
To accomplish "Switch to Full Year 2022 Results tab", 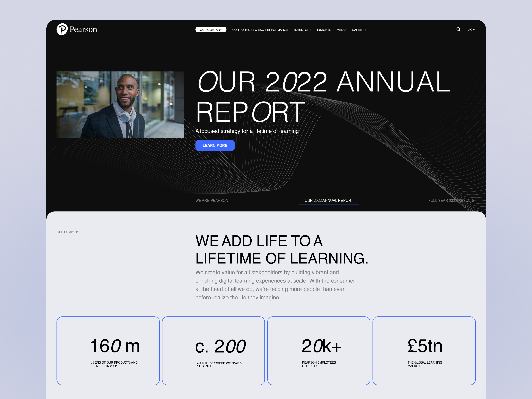I will (451, 201).
